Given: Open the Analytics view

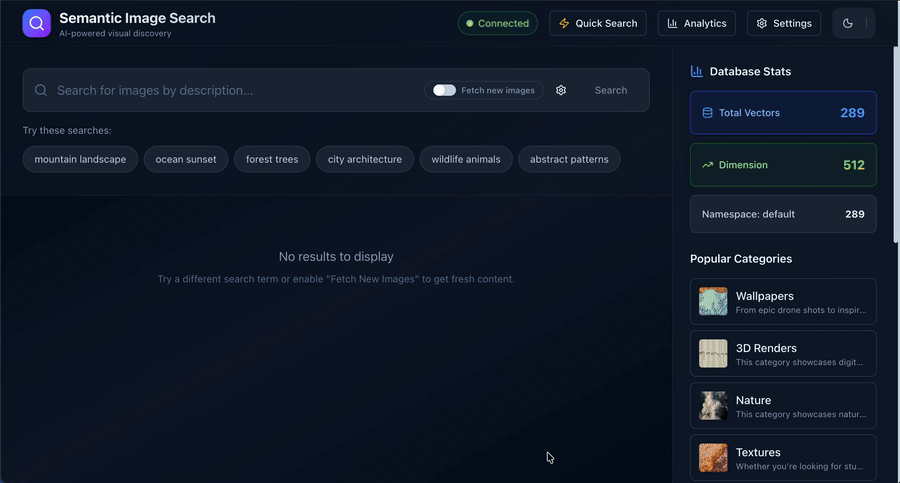Looking at the screenshot, I should 696,23.
